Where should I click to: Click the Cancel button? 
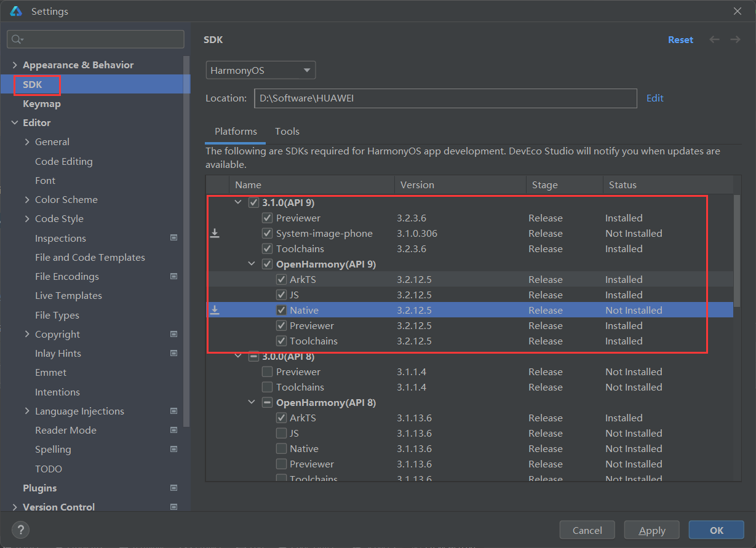587,530
